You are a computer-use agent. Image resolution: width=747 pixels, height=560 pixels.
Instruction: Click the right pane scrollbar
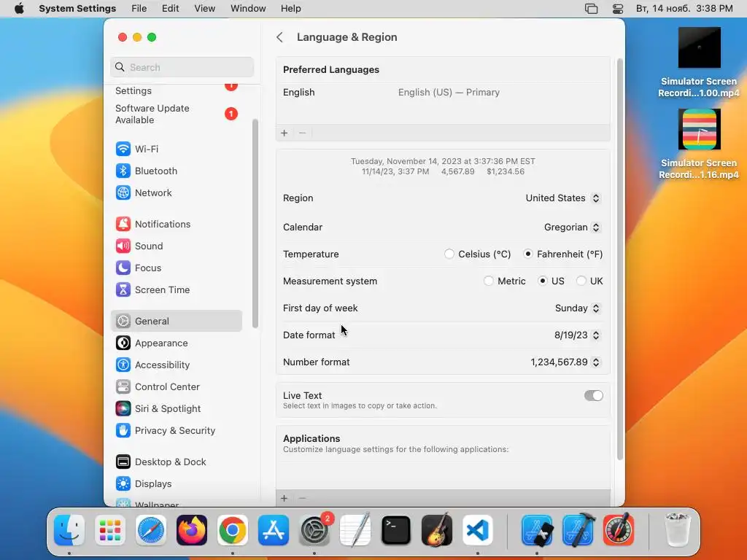point(620,260)
